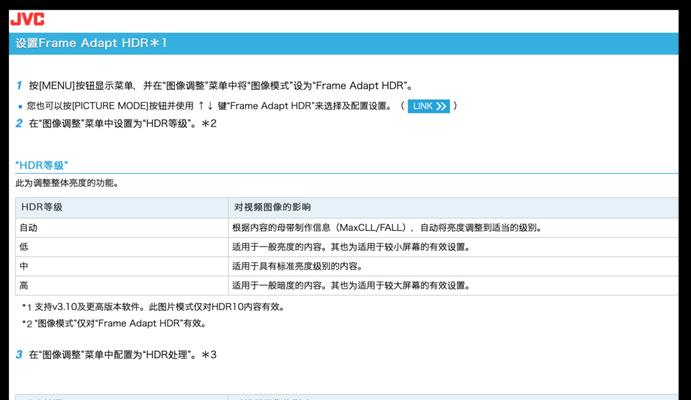Click the 对视频图像的影响 column header
The image size is (691, 400).
click(453, 207)
